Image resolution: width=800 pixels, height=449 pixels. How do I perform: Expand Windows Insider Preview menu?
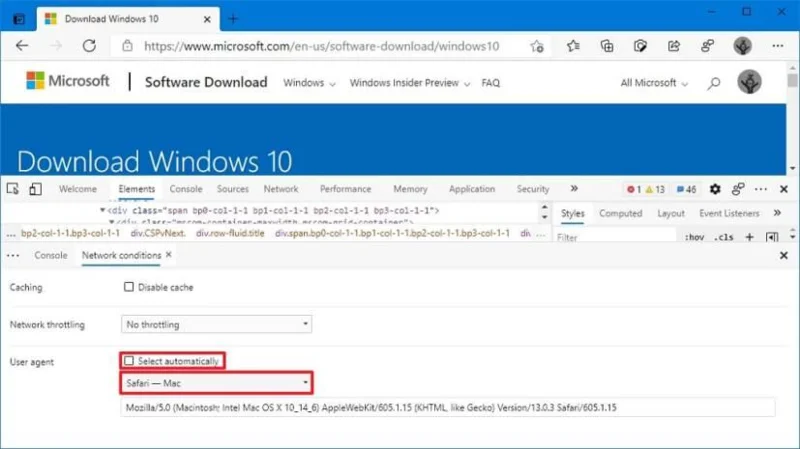click(x=410, y=83)
